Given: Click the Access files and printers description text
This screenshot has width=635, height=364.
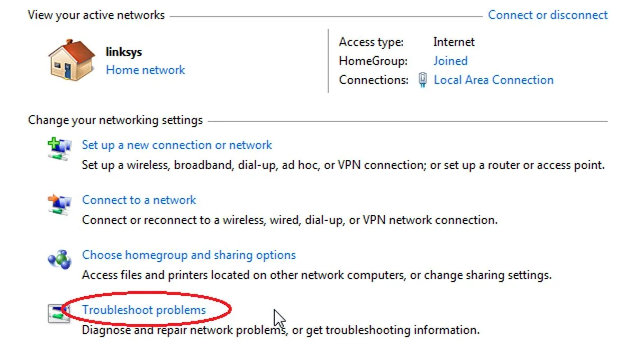Looking at the screenshot, I should point(316,275).
